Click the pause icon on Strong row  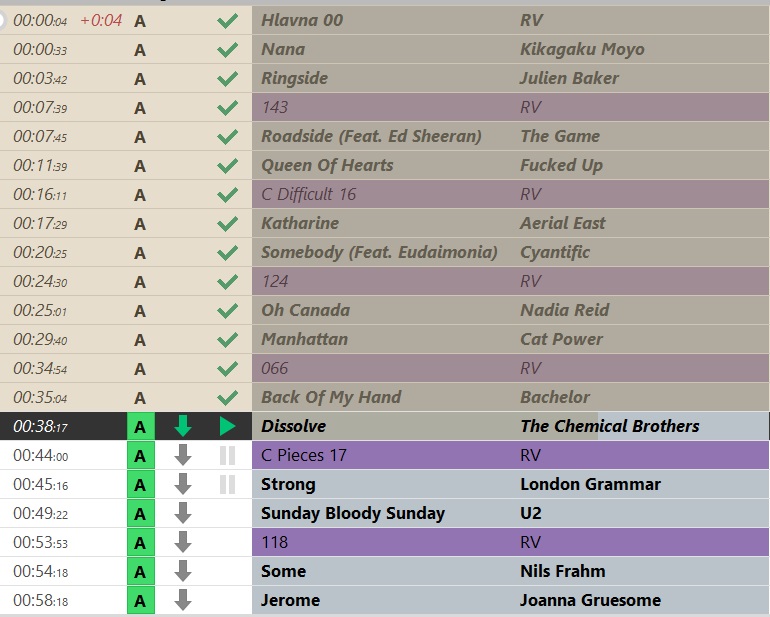[227, 484]
